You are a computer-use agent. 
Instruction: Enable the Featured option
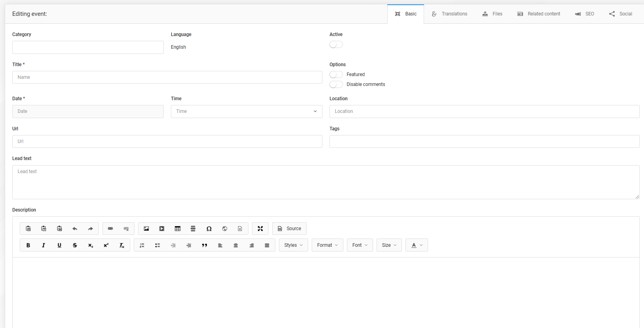coord(336,74)
